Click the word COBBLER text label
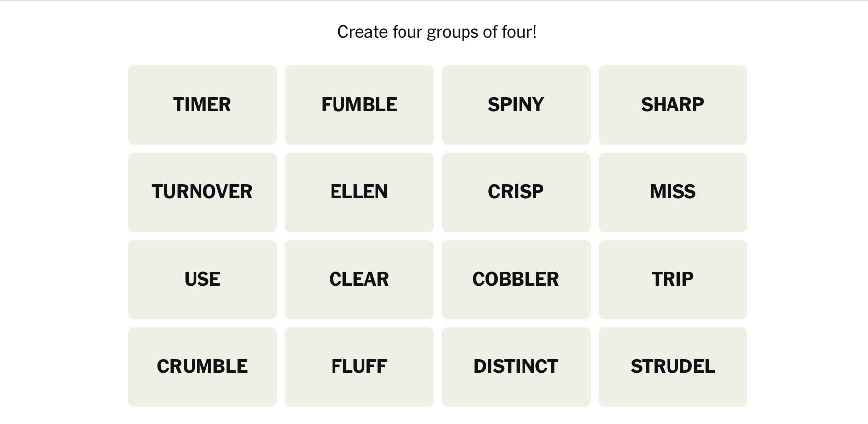Viewport: 868px width, 424px height. tap(516, 279)
